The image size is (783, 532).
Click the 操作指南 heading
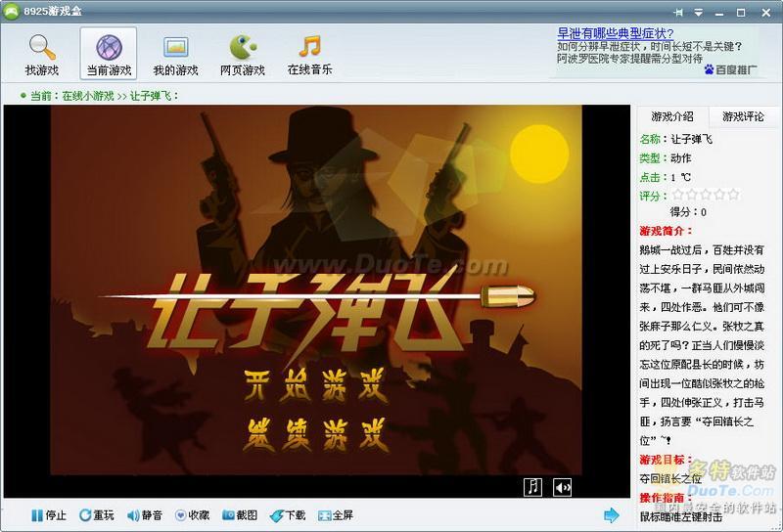(667, 498)
